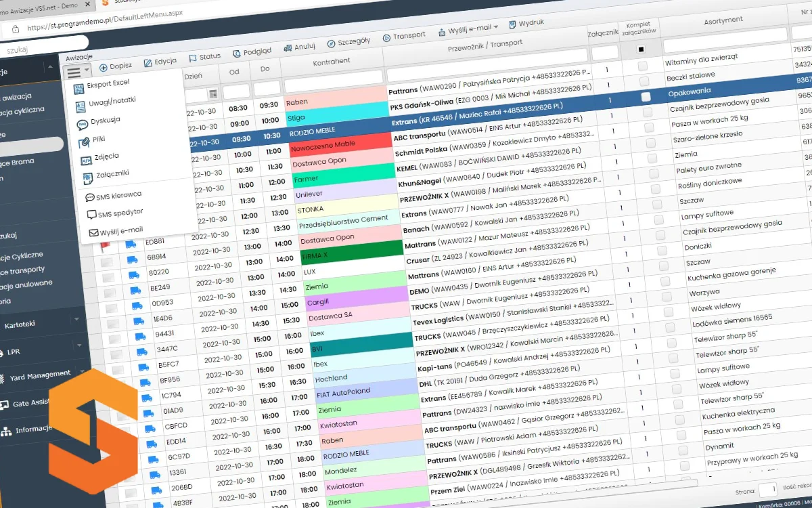Check the attachments box for Witaminy dla zwierząt

(x=642, y=66)
